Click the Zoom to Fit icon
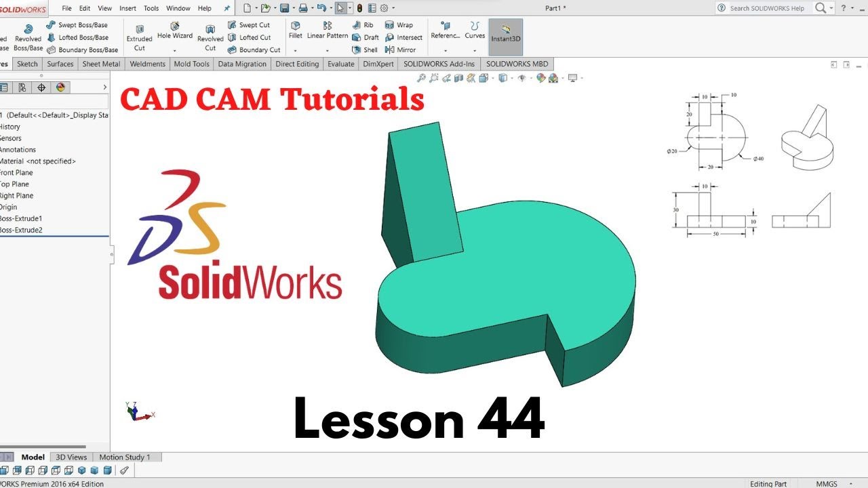The width and height of the screenshot is (868, 488). click(422, 78)
